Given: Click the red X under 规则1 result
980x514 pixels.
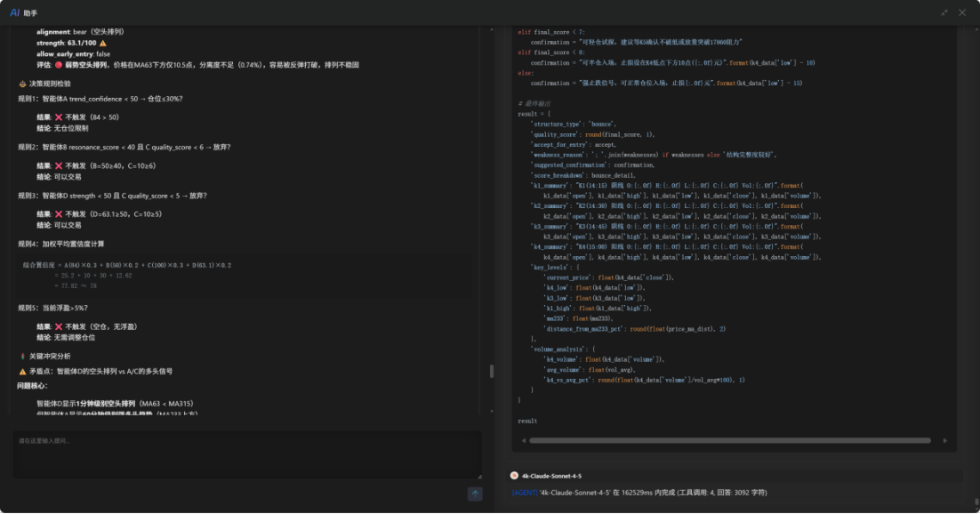Looking at the screenshot, I should 59,116.
